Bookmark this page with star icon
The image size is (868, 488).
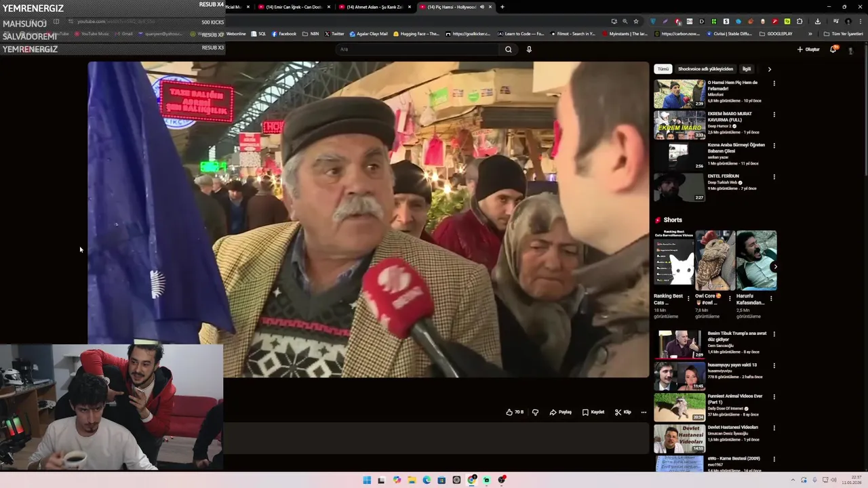(635, 21)
